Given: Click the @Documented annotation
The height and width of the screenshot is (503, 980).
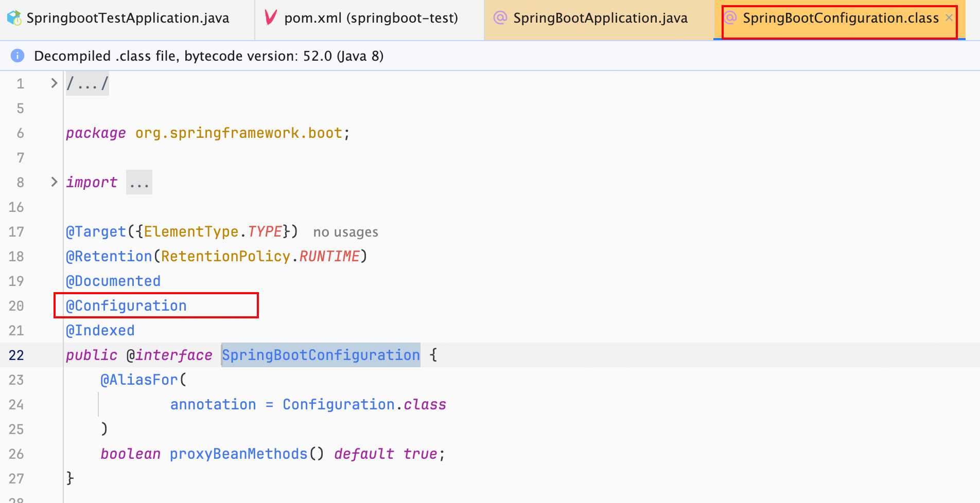Looking at the screenshot, I should [113, 281].
